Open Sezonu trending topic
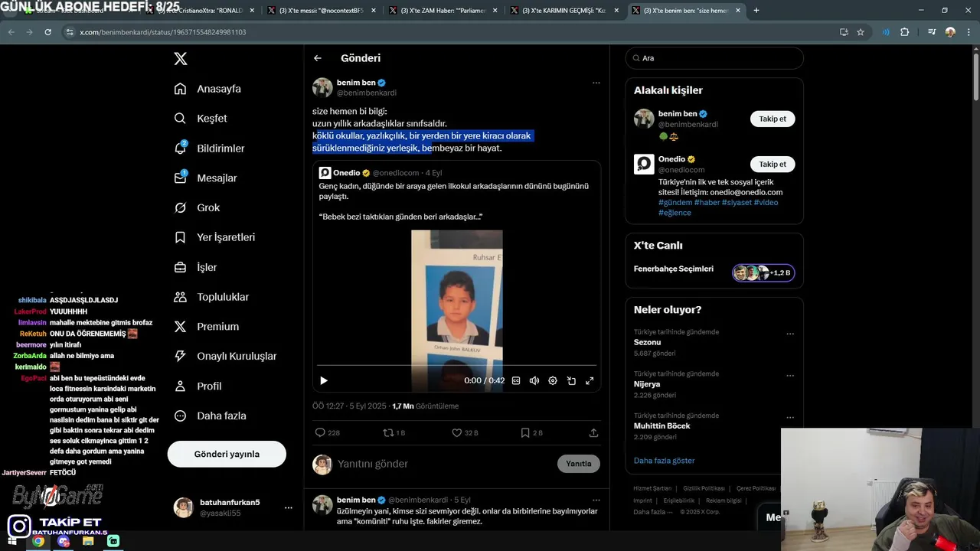Image resolution: width=980 pixels, height=551 pixels. coord(647,342)
